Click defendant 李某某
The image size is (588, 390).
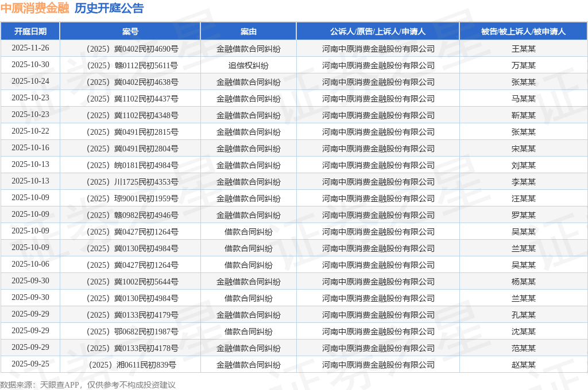524,182
